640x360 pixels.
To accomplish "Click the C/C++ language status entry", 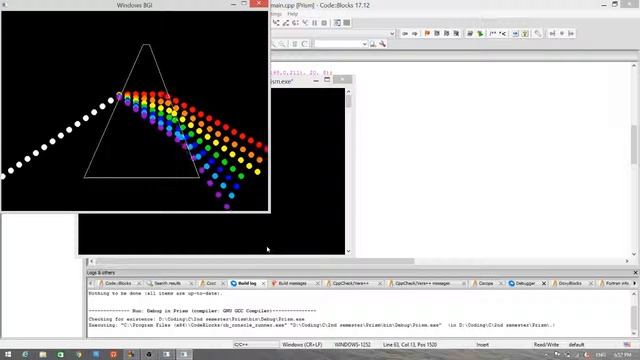I will (241, 345).
